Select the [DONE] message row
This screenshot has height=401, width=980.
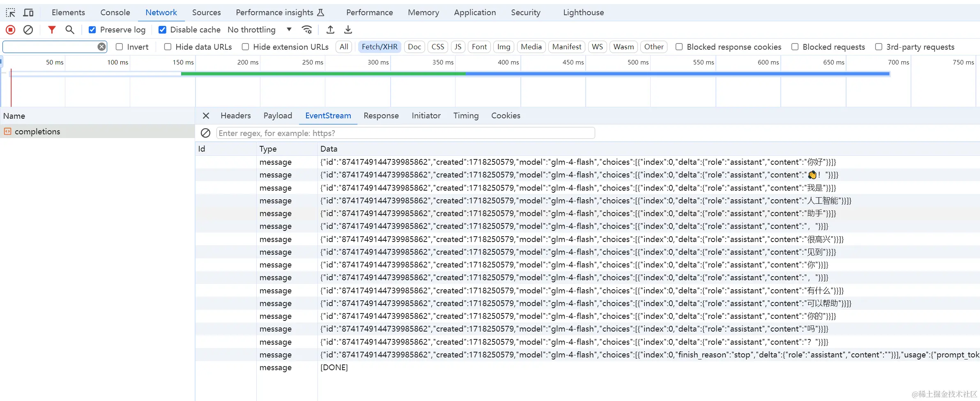point(587,368)
